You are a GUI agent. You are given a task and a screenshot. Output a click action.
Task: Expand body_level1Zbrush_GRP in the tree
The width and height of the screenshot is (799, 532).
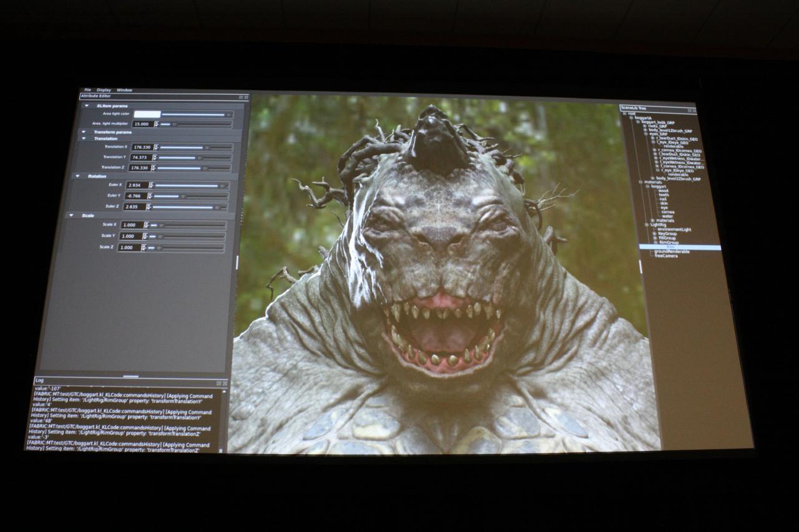(645, 130)
